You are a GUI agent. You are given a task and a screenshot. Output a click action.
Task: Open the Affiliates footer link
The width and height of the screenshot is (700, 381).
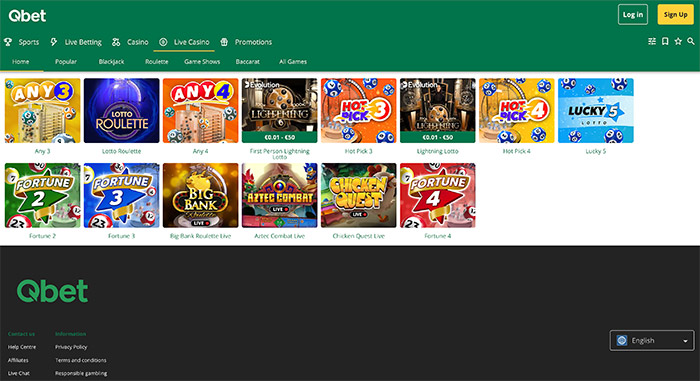pyautogui.click(x=18, y=360)
